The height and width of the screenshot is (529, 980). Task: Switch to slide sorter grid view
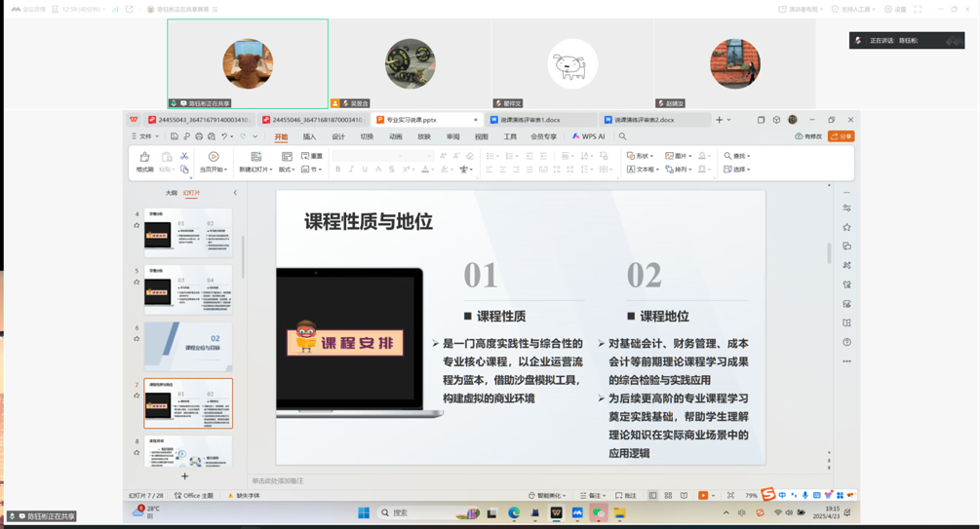(x=668, y=496)
